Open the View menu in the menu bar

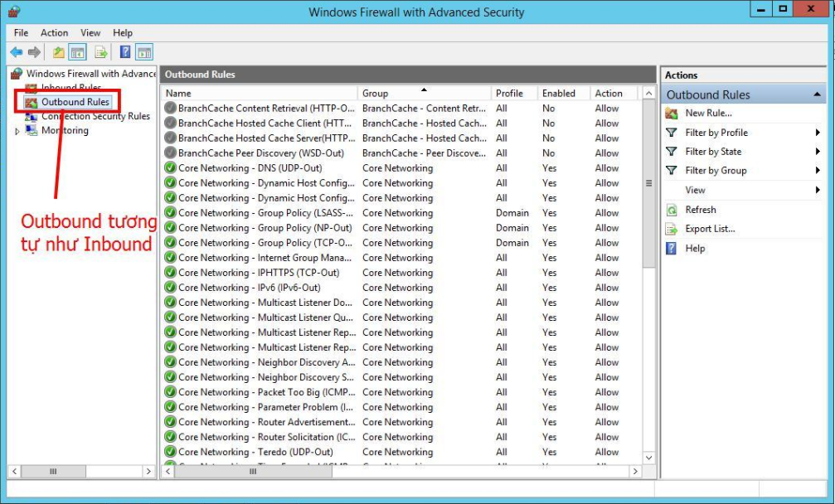(x=90, y=33)
